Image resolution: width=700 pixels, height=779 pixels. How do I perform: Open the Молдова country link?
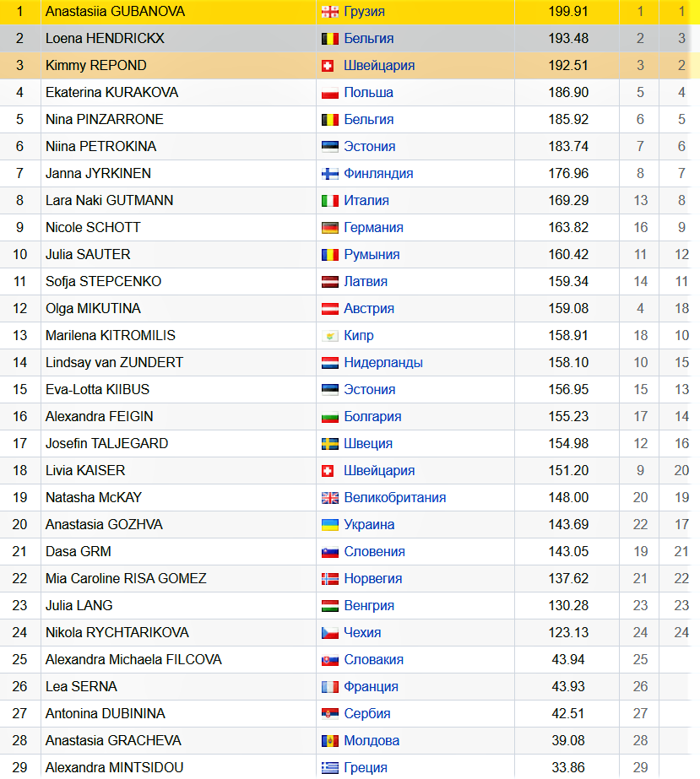tap(372, 741)
